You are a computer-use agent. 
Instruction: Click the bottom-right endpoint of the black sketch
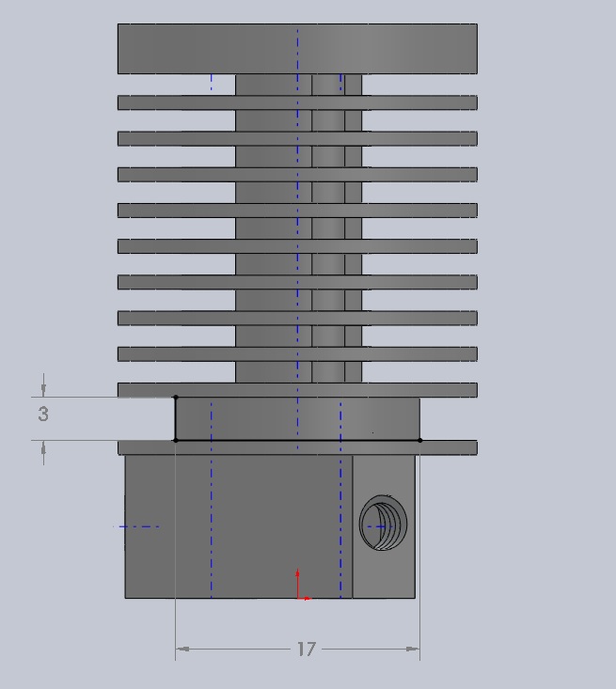tap(419, 440)
